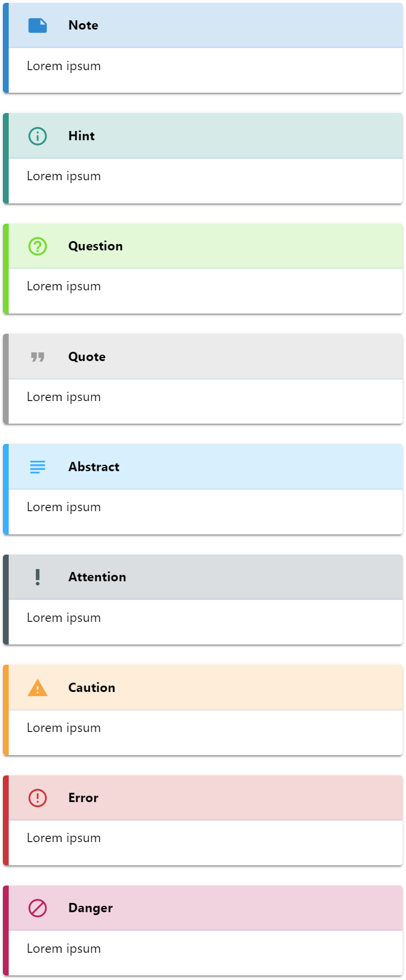Image resolution: width=406 pixels, height=980 pixels.
Task: Select the Attention title text
Action: pos(97,577)
